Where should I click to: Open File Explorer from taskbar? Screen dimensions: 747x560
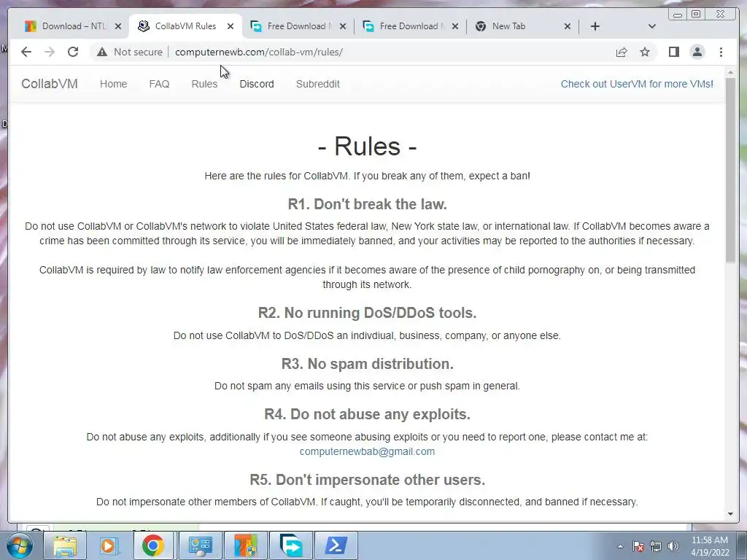click(x=65, y=545)
